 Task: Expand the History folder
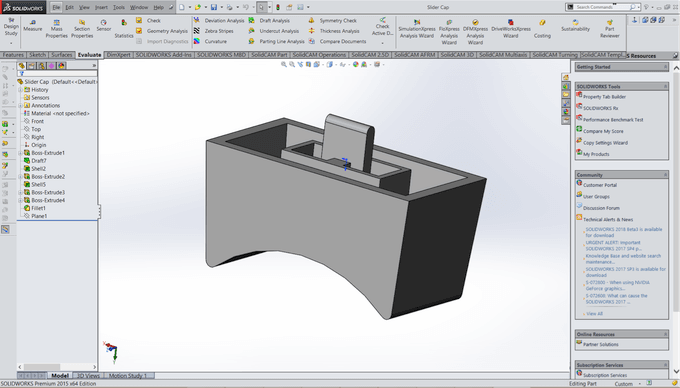20,90
